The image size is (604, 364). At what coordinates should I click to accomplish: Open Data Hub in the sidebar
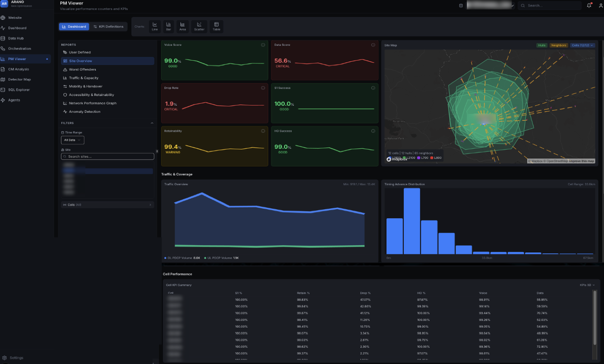pos(25,38)
